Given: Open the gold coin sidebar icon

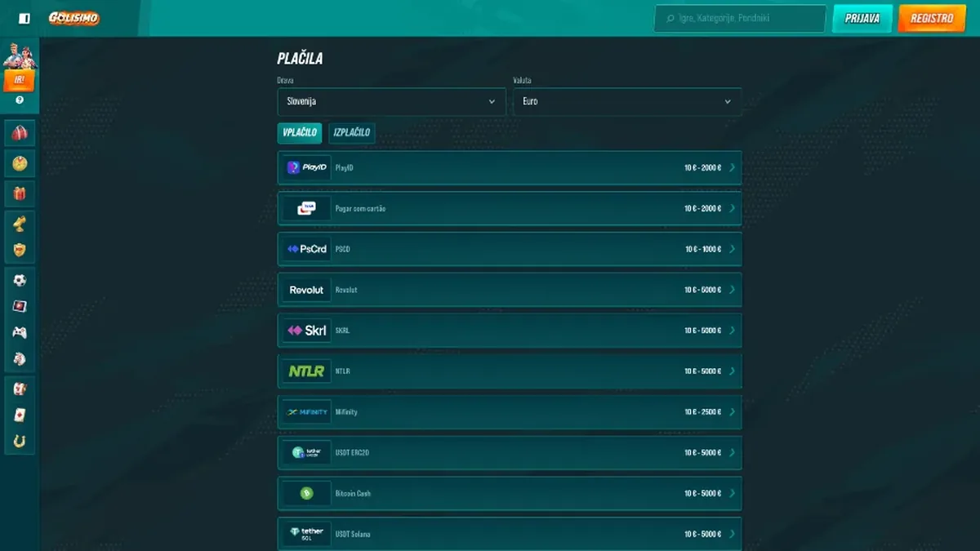Looking at the screenshot, I should [x=20, y=163].
